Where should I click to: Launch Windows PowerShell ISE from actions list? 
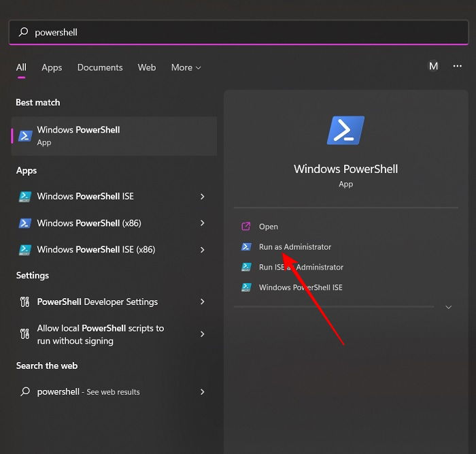(x=301, y=287)
